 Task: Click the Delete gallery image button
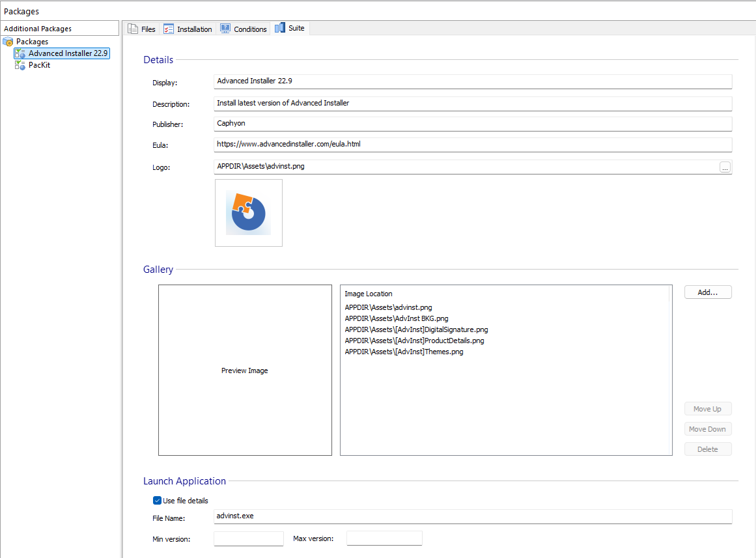[708, 449]
